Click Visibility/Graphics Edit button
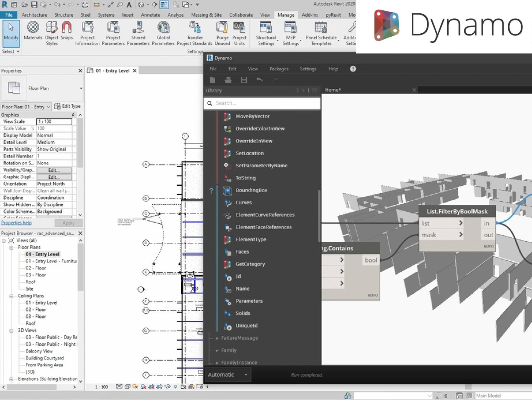The image size is (532, 400). click(54, 170)
